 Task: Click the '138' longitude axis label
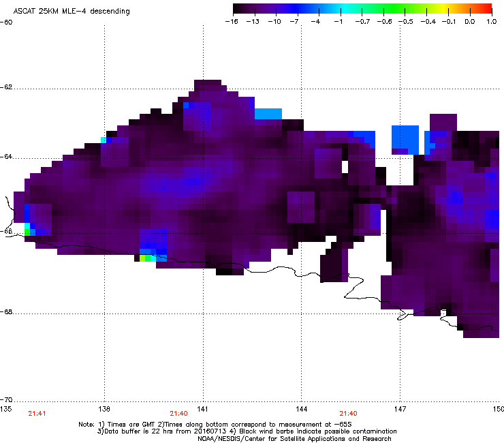coord(104,409)
